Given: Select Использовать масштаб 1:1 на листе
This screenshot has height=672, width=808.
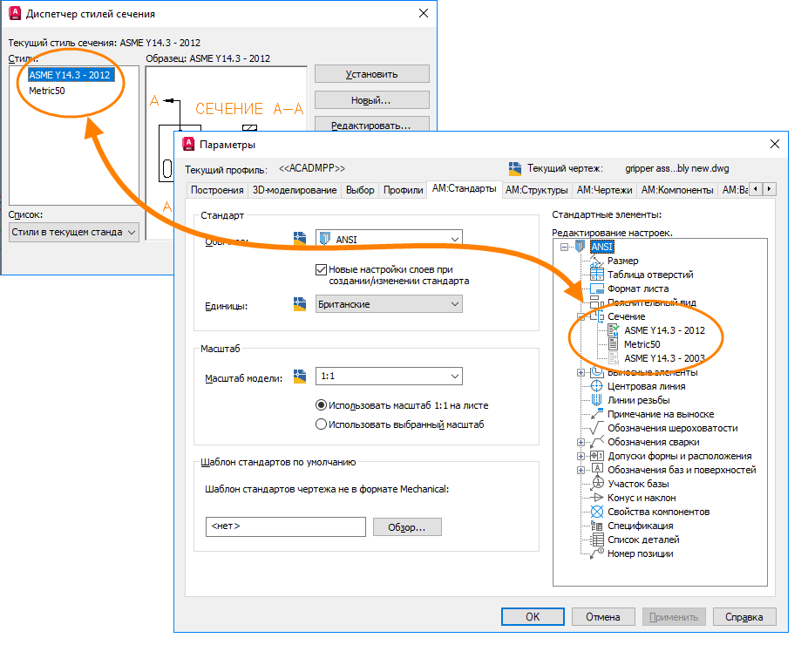Looking at the screenshot, I should click(321, 405).
